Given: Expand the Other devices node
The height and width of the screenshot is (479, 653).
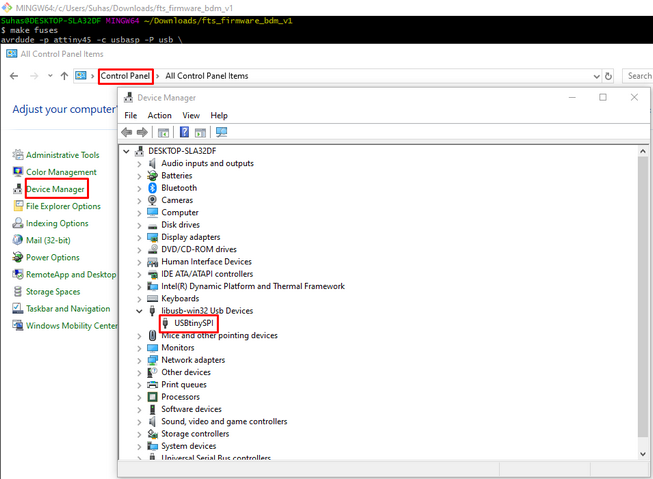Looking at the screenshot, I should (x=139, y=373).
